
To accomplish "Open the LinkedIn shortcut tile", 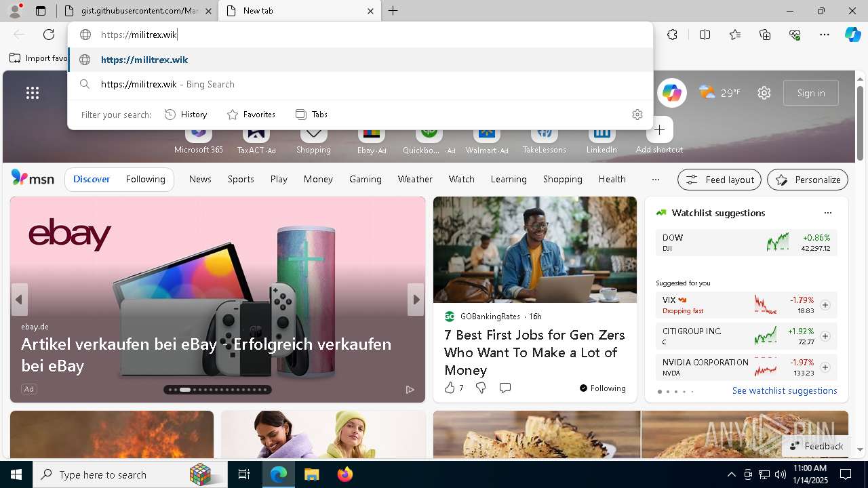I will 601,138.
